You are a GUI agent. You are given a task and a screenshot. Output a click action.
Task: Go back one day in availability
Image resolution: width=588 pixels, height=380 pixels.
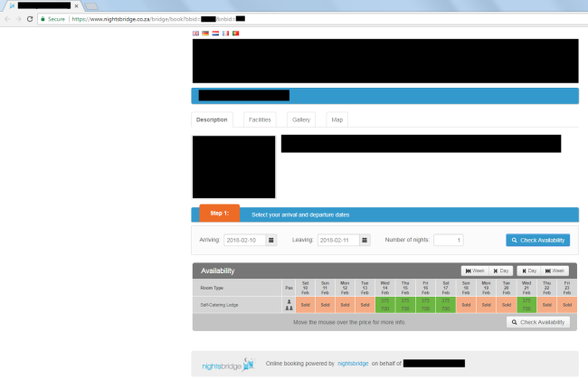(500, 271)
